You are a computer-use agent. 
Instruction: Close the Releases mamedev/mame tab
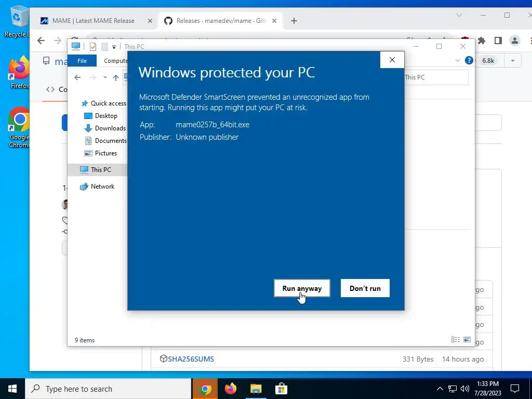click(274, 21)
